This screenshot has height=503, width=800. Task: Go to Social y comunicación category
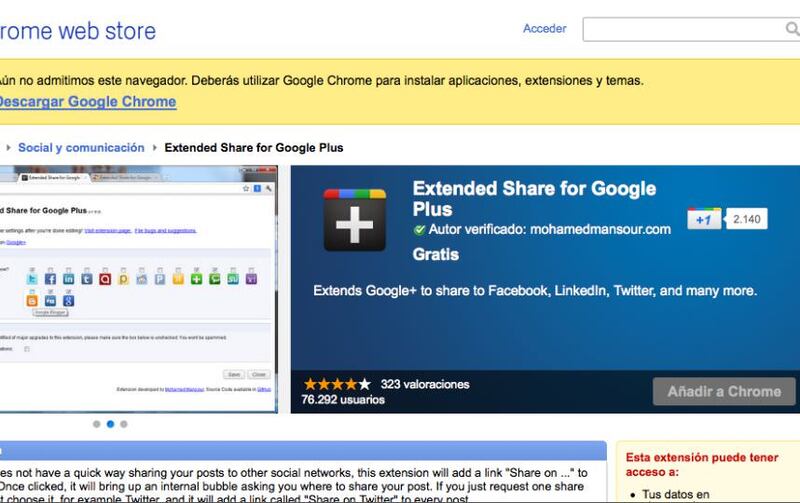pos(81,148)
